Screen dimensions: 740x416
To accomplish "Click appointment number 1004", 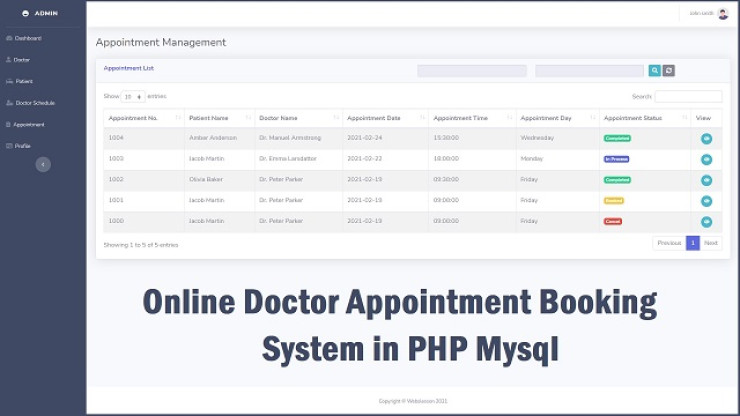I will [x=116, y=138].
